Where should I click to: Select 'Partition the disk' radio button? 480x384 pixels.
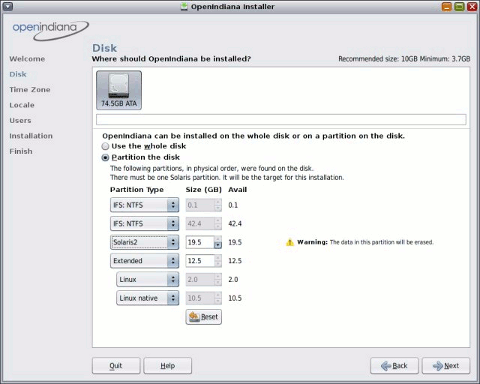pos(105,157)
